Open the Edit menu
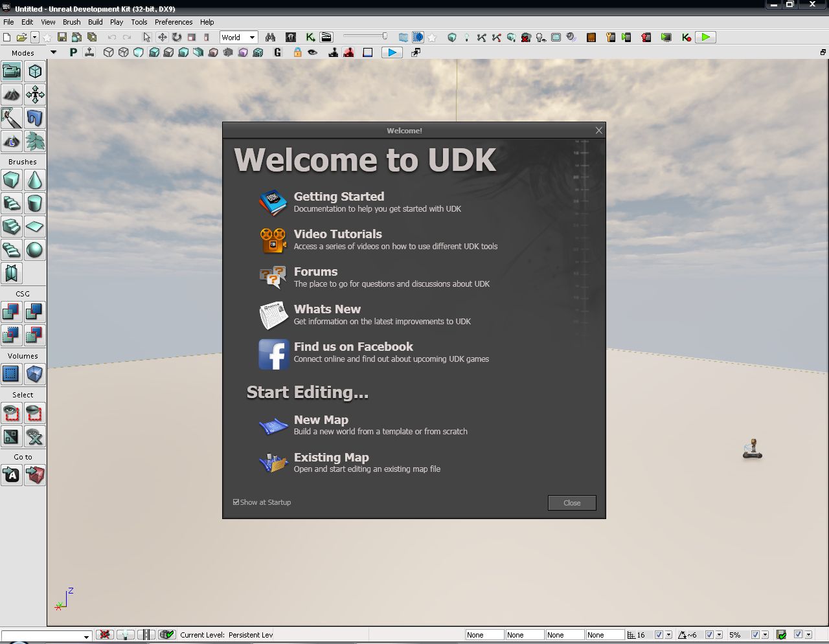This screenshot has width=829, height=644. tap(27, 22)
